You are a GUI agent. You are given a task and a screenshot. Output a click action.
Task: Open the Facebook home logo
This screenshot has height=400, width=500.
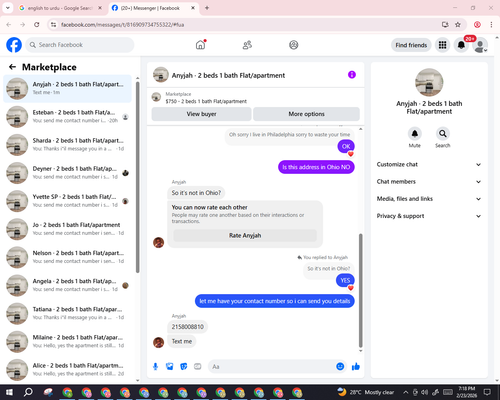[x=14, y=45]
